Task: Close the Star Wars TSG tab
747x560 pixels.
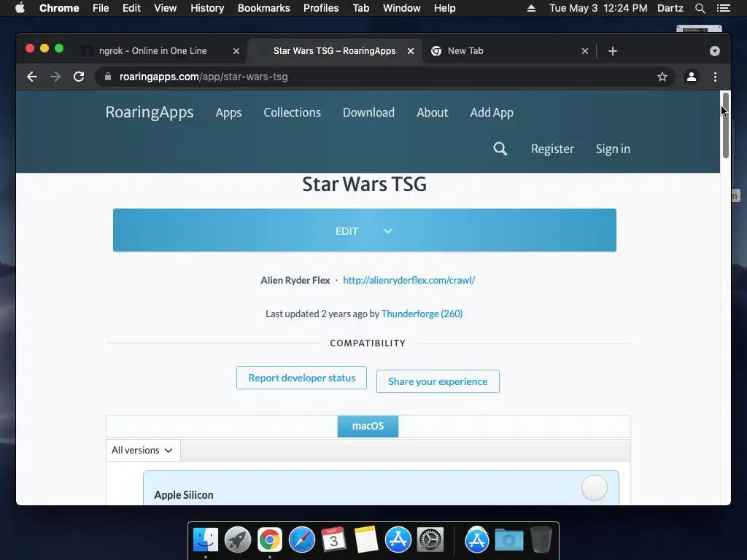Action: [x=411, y=51]
